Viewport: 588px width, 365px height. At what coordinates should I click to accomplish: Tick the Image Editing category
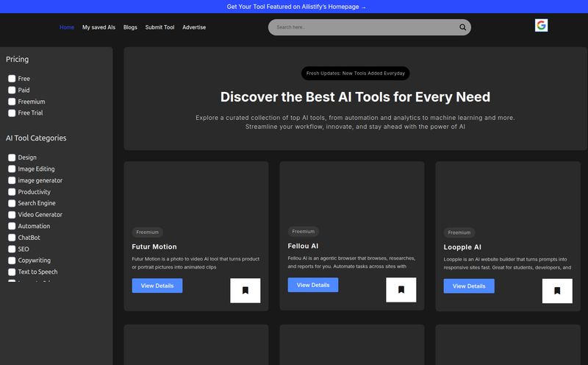tap(12, 169)
